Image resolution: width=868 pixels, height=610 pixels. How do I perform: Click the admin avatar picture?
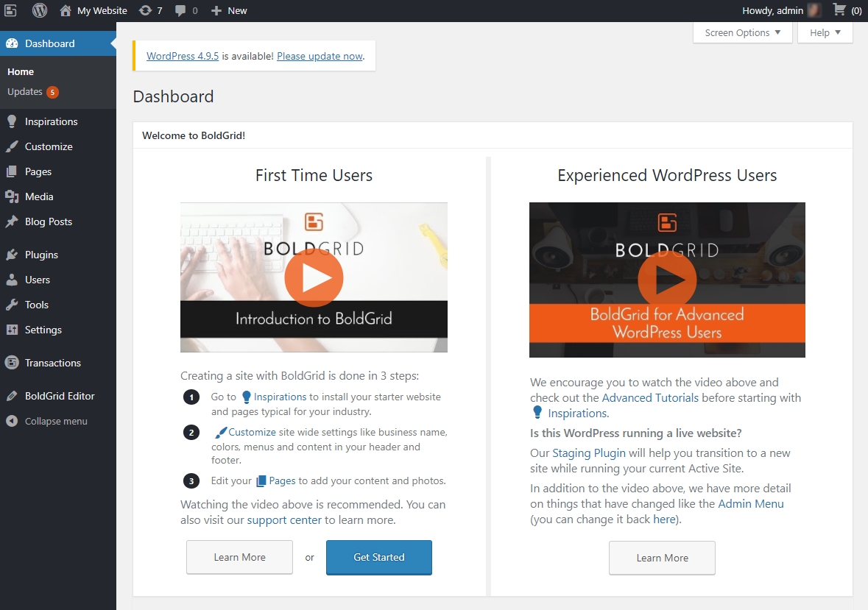click(x=814, y=10)
